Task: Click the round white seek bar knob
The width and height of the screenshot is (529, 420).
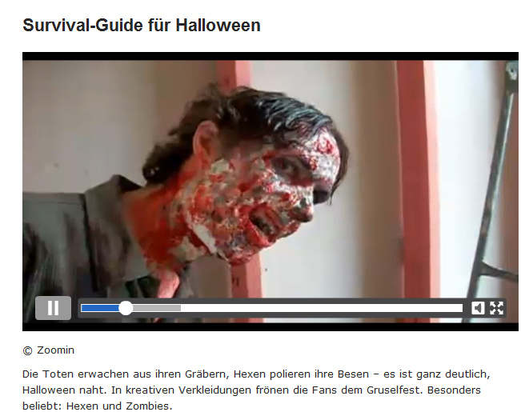Action: pyautogui.click(x=126, y=308)
